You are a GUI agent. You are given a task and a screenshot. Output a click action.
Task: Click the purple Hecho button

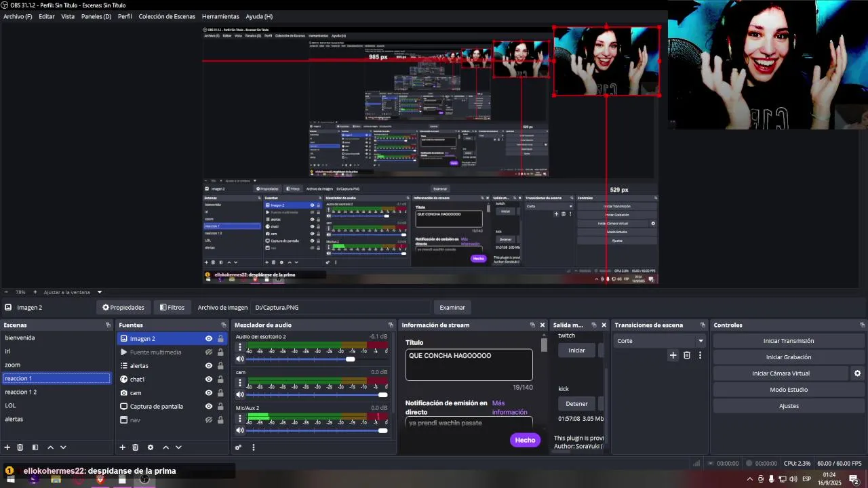pyautogui.click(x=525, y=440)
